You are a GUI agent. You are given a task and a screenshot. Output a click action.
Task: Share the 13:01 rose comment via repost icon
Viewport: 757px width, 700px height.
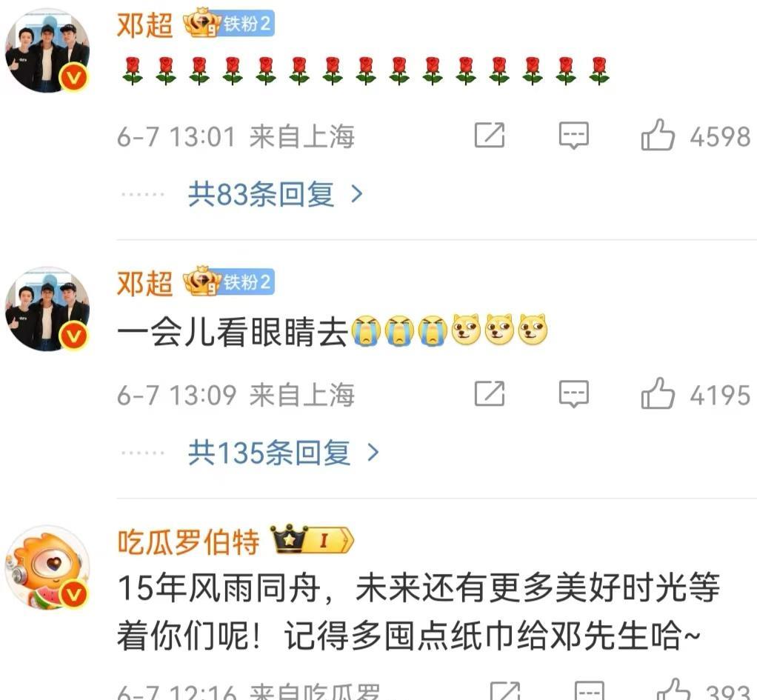tap(490, 135)
